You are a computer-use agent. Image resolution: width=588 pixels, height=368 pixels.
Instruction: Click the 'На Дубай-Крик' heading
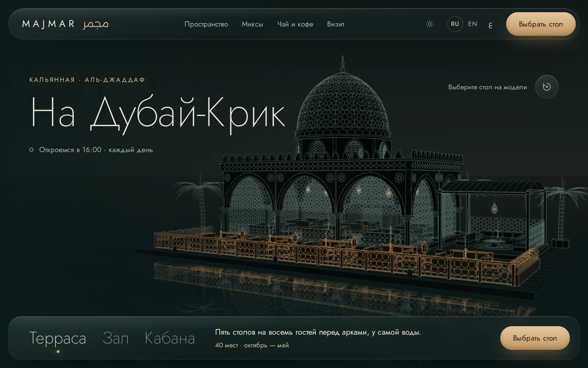[158, 114]
